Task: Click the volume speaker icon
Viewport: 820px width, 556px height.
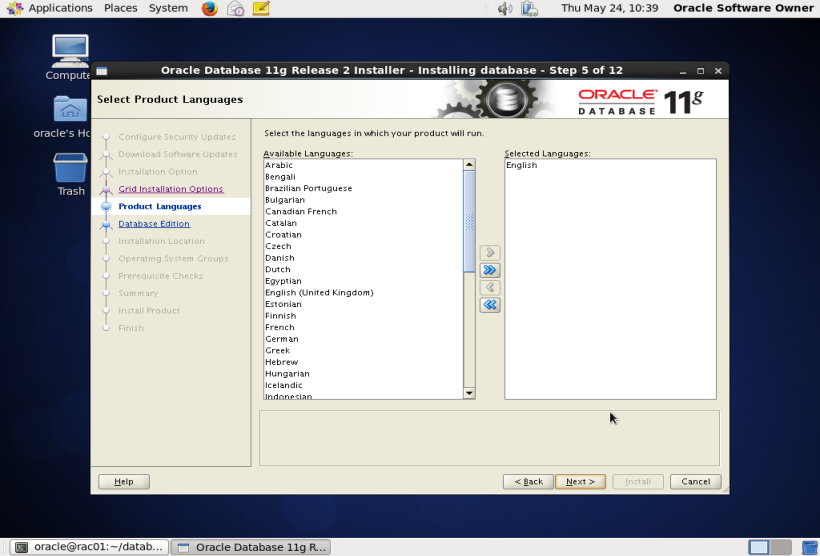Action: click(x=505, y=8)
